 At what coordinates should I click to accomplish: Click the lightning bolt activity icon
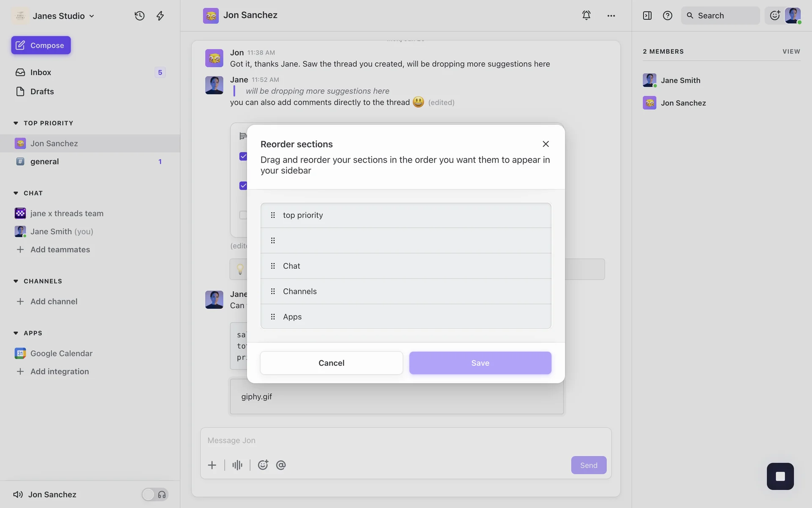160,16
